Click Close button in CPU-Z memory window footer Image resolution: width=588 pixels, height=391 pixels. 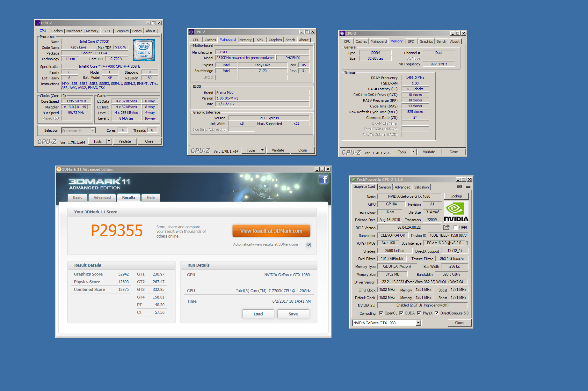454,152
